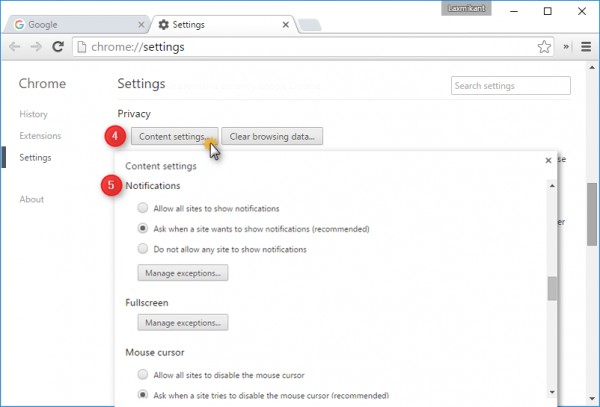The image size is (600, 407).
Task: Open History in the sidebar
Action: pyautogui.click(x=33, y=114)
